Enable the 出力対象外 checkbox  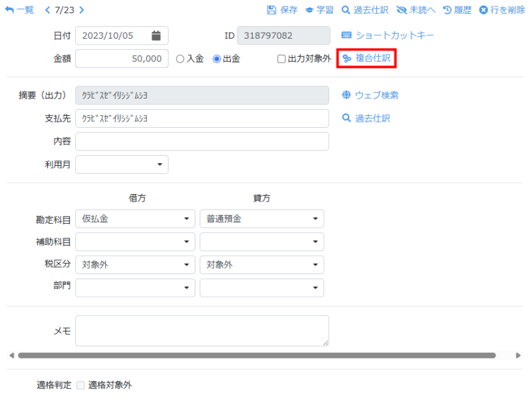pyautogui.click(x=282, y=59)
